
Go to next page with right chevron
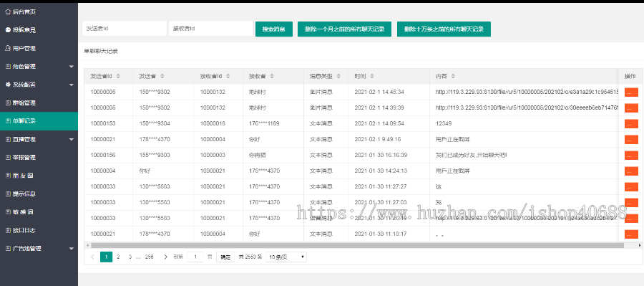pyautogui.click(x=165, y=257)
